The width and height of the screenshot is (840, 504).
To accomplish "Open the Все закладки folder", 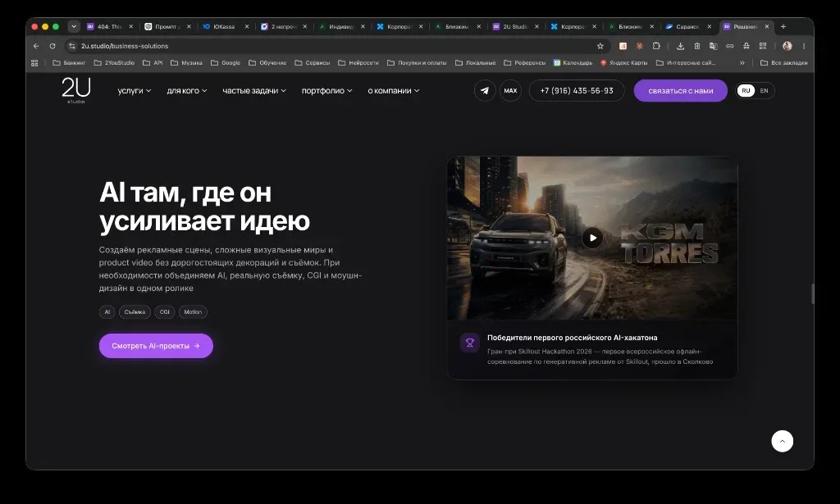I will click(783, 62).
